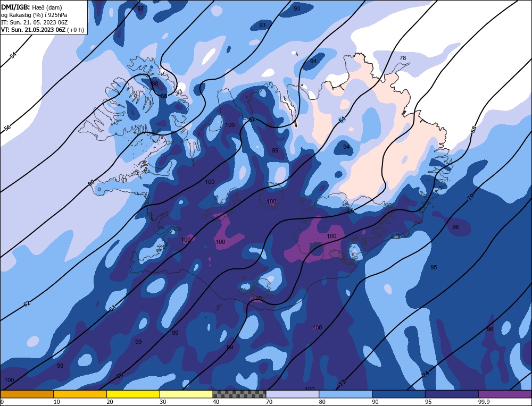Click the legend tick label 40
Image resolution: width=532 pixels, height=406 pixels.
(x=216, y=402)
